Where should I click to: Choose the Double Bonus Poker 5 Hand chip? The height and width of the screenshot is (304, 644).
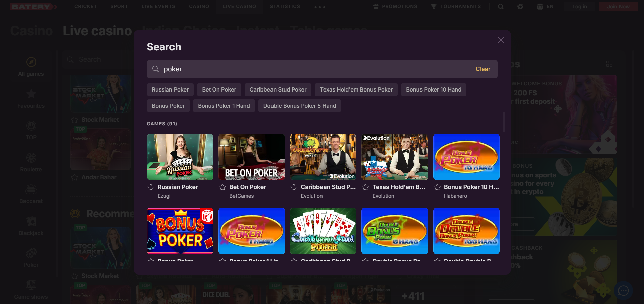pos(299,106)
